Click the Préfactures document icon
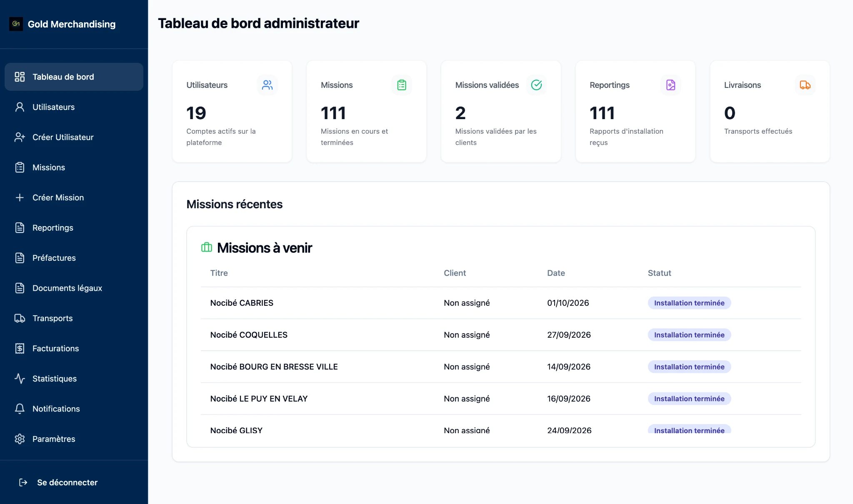The height and width of the screenshot is (504, 853). (x=20, y=258)
